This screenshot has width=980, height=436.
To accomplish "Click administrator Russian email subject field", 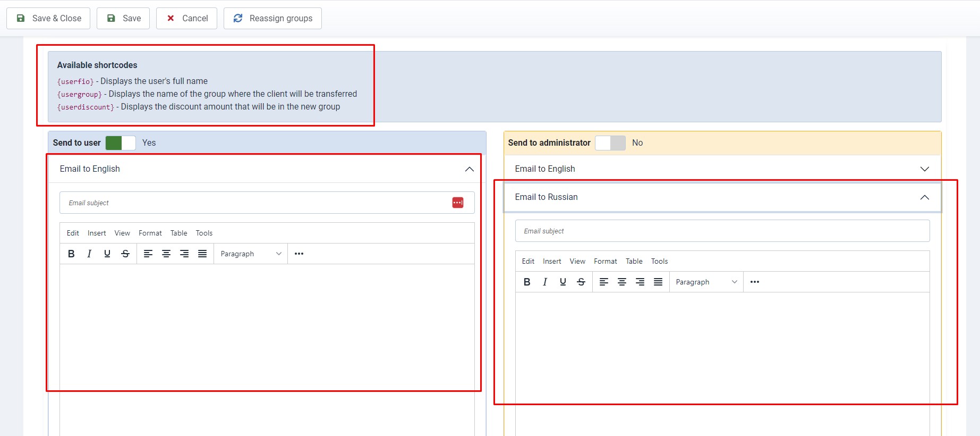I will click(x=722, y=231).
